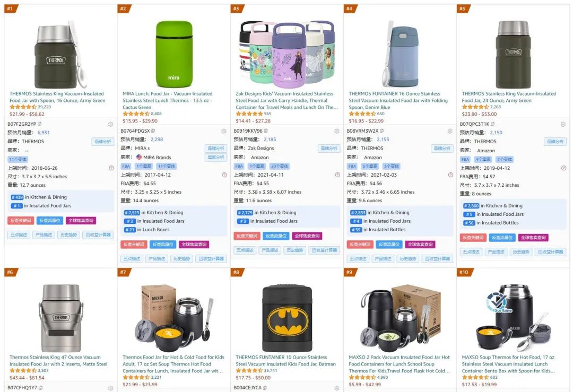The image size is (573, 392).
Task: Click 卖家分析 button for MIRA Brands seller
Action: tap(215, 158)
